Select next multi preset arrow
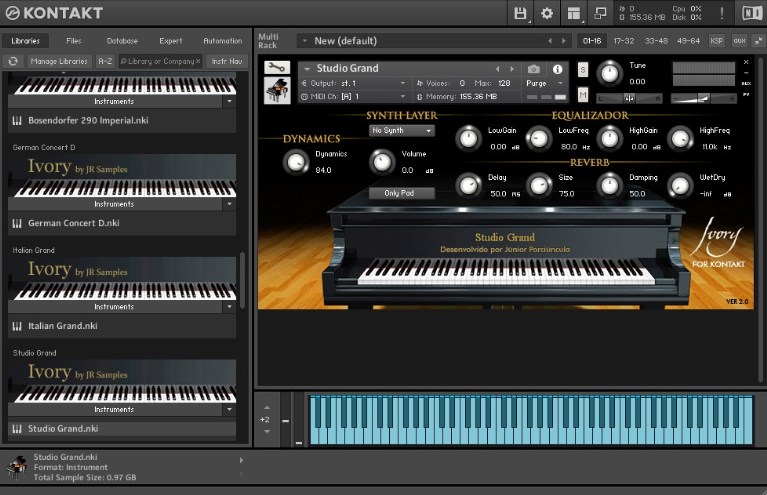 coord(564,41)
